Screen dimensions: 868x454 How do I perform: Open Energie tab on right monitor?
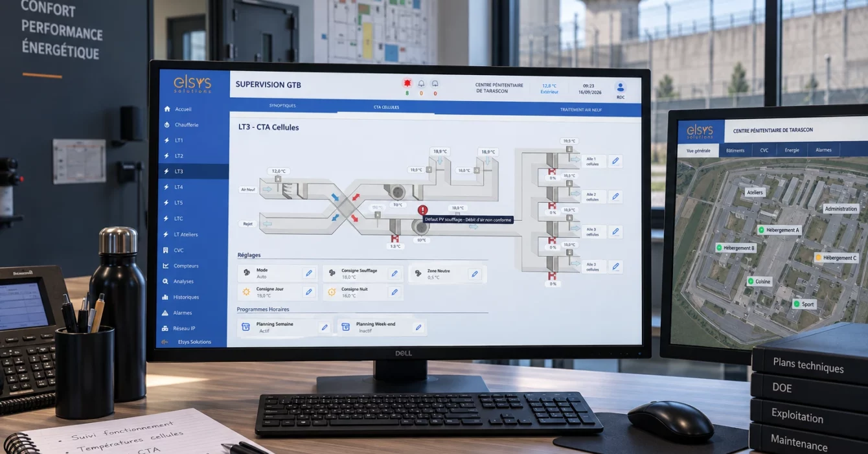792,150
